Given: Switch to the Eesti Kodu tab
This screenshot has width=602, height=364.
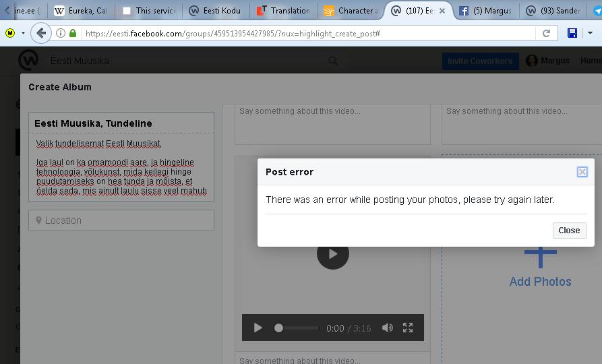Looking at the screenshot, I should pyautogui.click(x=216, y=11).
